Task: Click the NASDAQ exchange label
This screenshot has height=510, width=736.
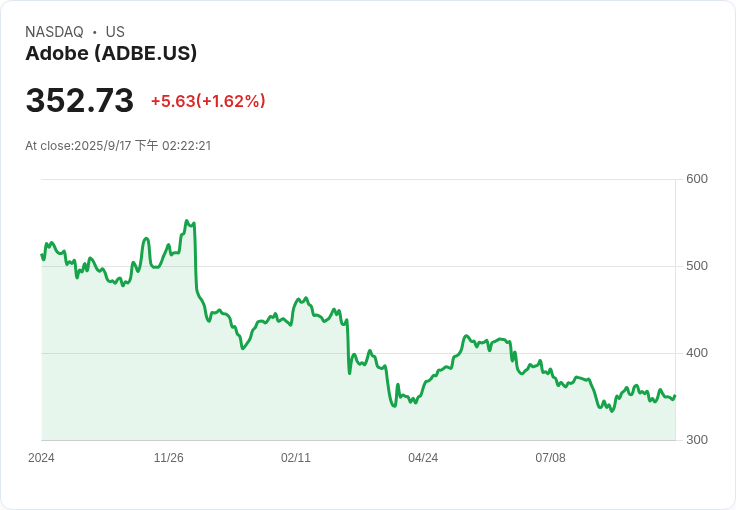Action: [54, 32]
